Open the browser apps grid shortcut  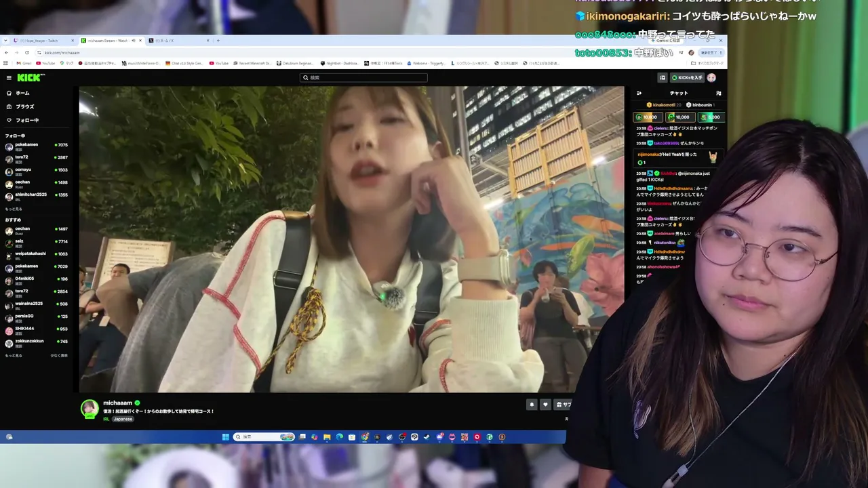pyautogui.click(x=7, y=63)
